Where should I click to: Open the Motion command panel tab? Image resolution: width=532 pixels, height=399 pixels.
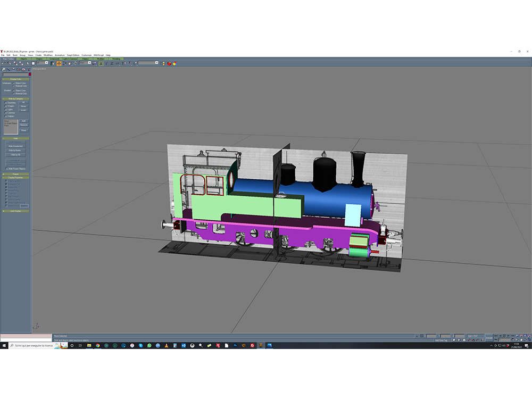[18, 70]
